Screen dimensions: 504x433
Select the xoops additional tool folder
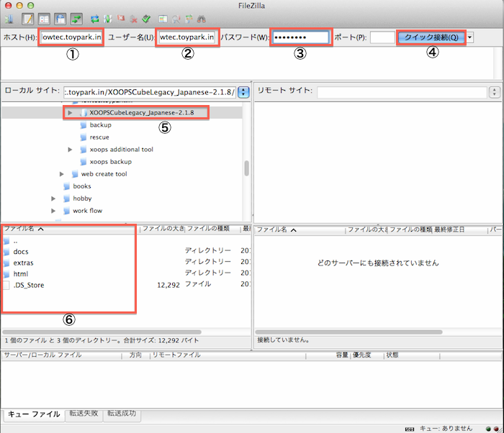click(x=122, y=150)
